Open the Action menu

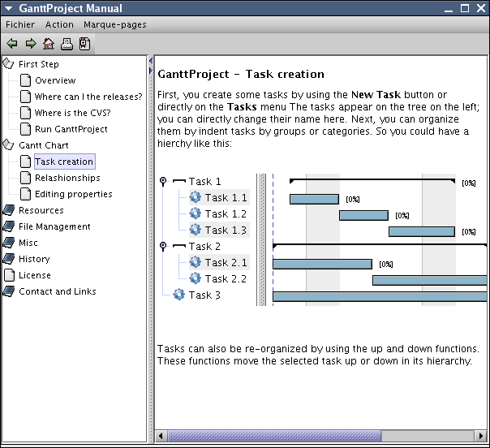coord(59,24)
